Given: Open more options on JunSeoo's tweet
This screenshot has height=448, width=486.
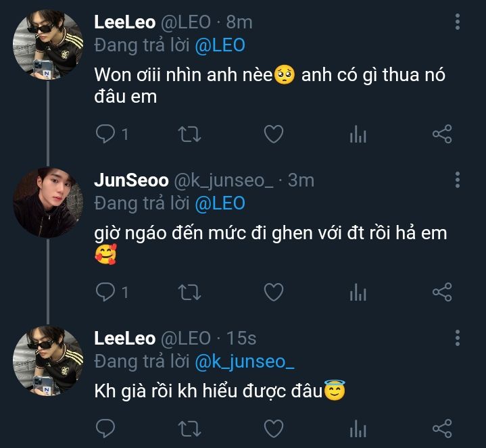Looking at the screenshot, I should [x=458, y=180].
